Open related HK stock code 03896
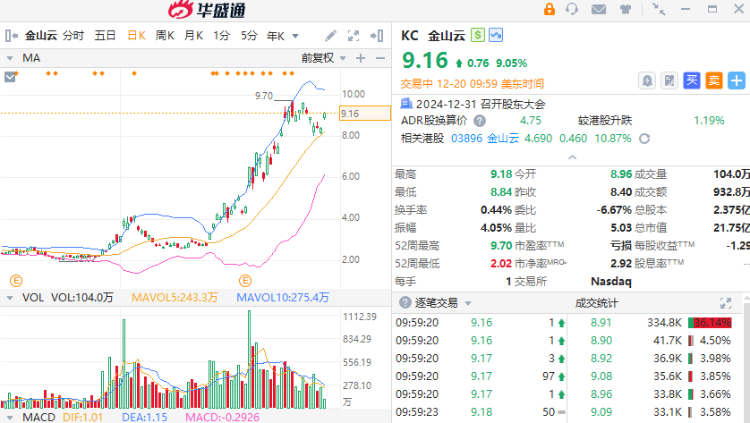The width and height of the screenshot is (750, 423). pos(467,139)
